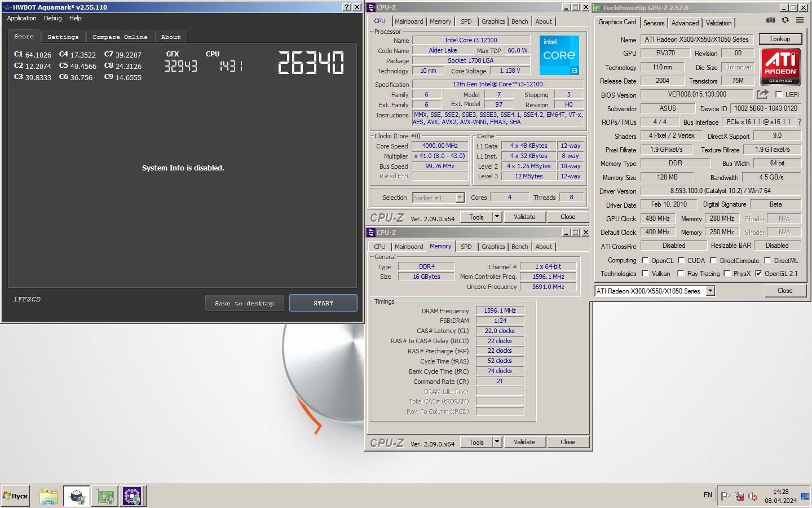Click Validate in upper CPU-Z window

(x=524, y=217)
